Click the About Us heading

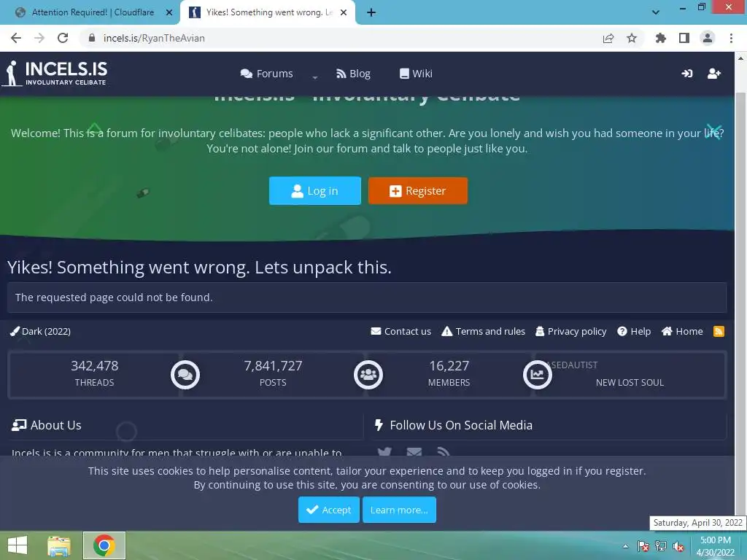pyautogui.click(x=47, y=425)
